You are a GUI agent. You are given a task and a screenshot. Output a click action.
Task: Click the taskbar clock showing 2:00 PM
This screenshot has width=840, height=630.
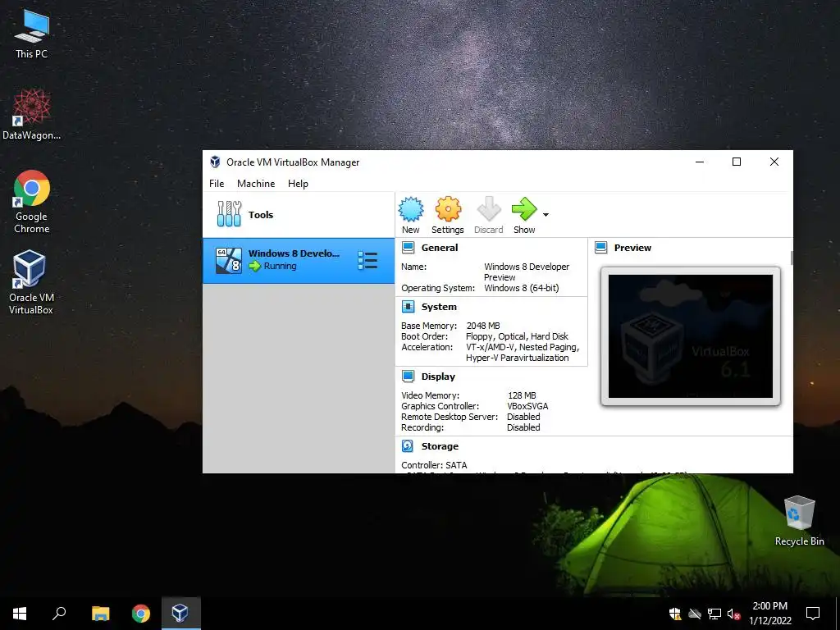tap(769, 614)
